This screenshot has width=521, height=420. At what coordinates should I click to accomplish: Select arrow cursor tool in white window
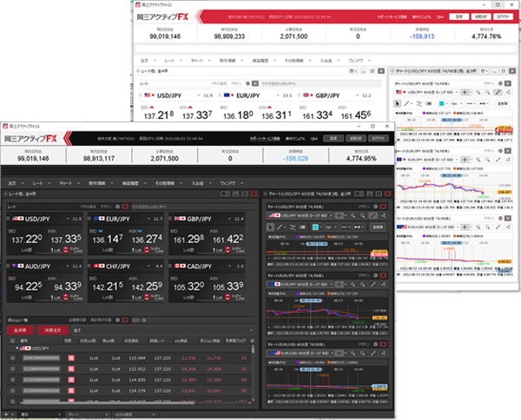(x=397, y=103)
